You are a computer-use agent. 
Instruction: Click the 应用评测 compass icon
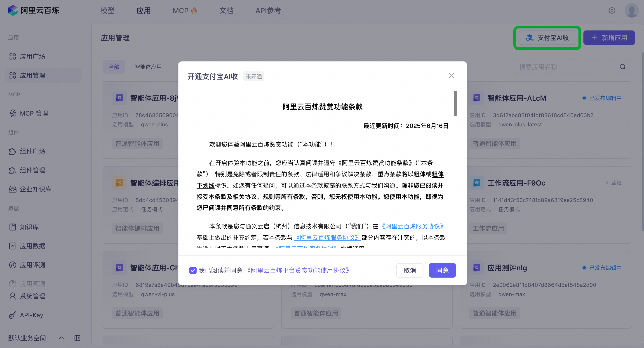click(12, 265)
